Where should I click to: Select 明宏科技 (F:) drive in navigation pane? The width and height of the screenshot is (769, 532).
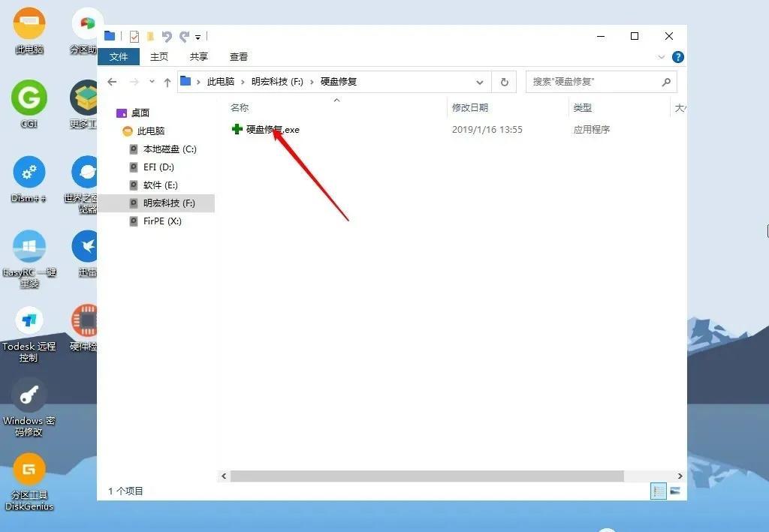click(169, 203)
